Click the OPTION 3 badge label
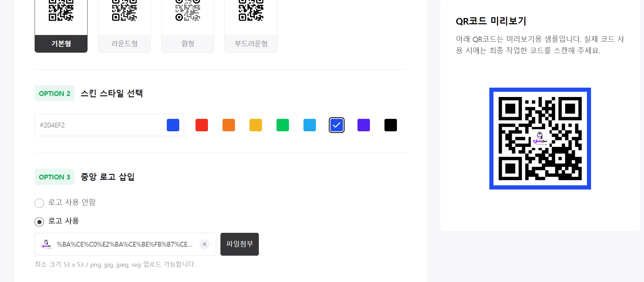This screenshot has width=644, height=282. (x=54, y=177)
